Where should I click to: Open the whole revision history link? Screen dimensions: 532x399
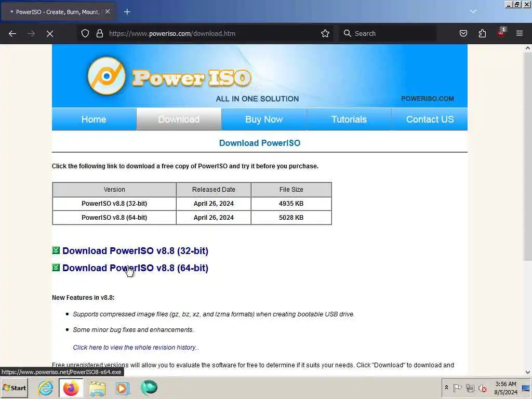[136, 348]
